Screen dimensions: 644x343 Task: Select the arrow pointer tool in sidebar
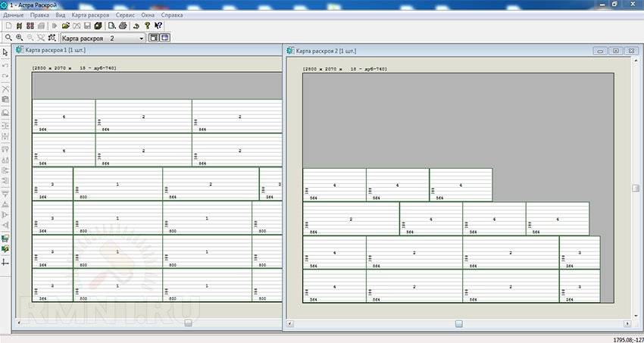point(5,52)
